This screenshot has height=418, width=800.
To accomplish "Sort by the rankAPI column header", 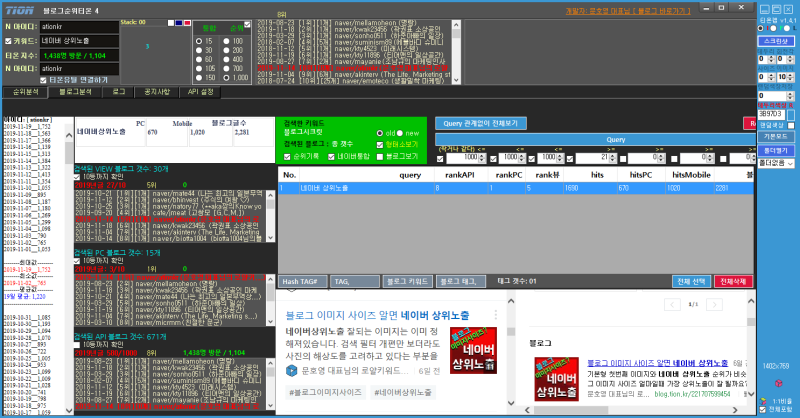I will pyautogui.click(x=459, y=175).
